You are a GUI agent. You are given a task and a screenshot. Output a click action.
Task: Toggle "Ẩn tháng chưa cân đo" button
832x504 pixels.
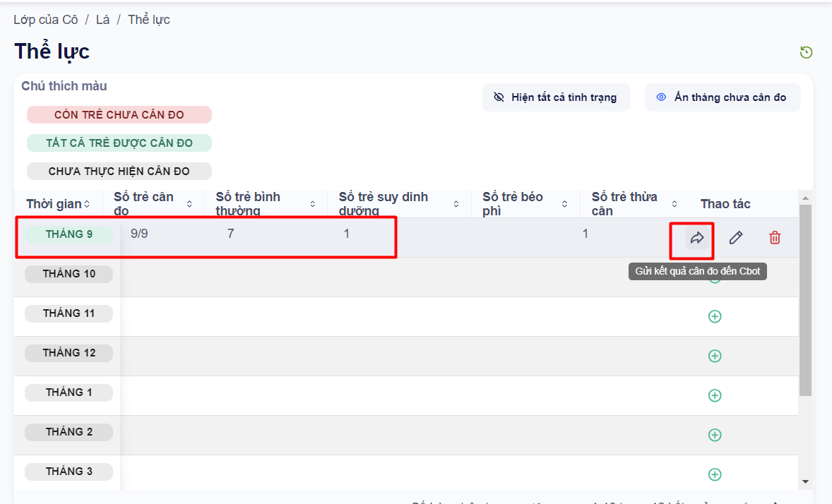pyautogui.click(x=722, y=97)
